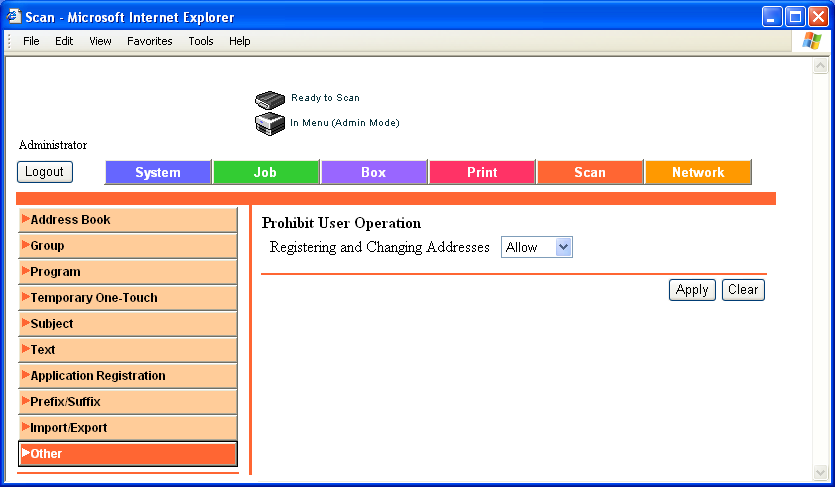Open Import/Export in the sidebar
The image size is (835, 487).
click(128, 428)
